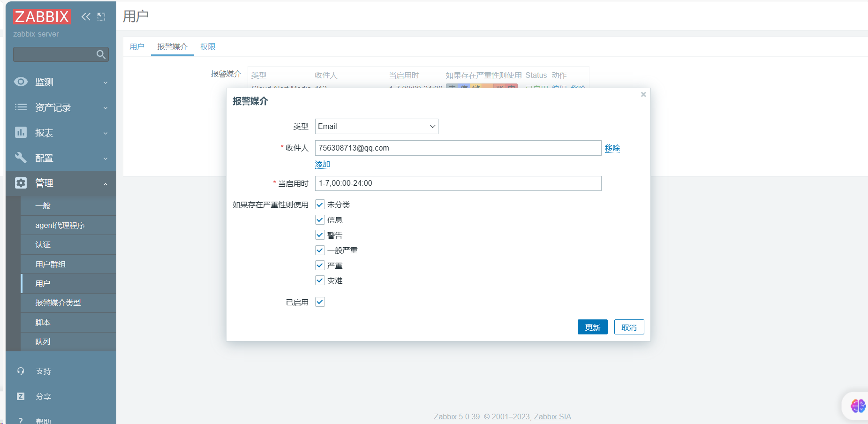Viewport: 868px width, 424px height.
Task: Toggle the 警告 severity checkbox
Action: [320, 235]
